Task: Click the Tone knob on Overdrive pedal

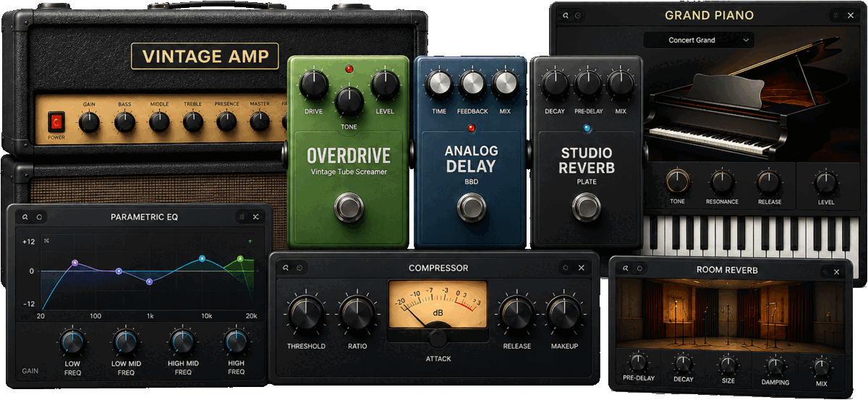Action: [349, 101]
